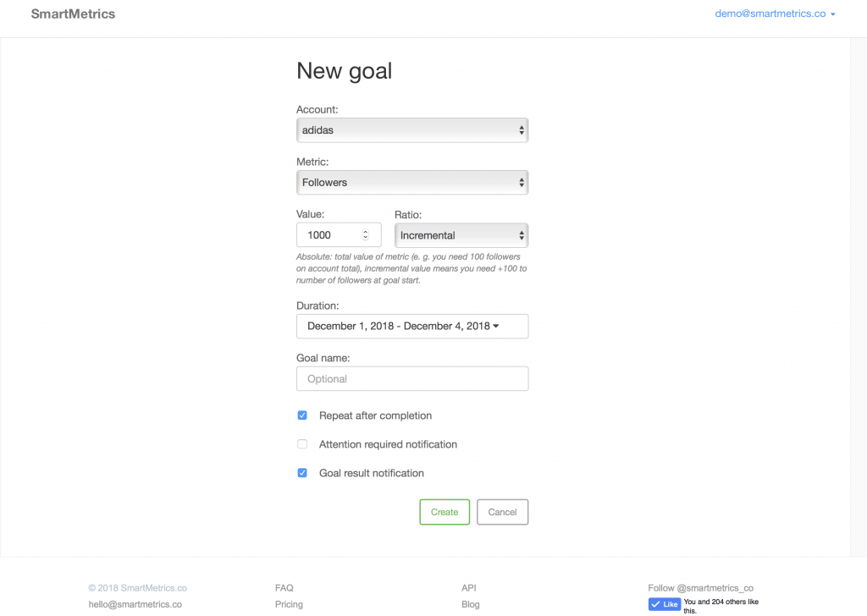Click the New goal heading
867x616 pixels.
pos(344,71)
